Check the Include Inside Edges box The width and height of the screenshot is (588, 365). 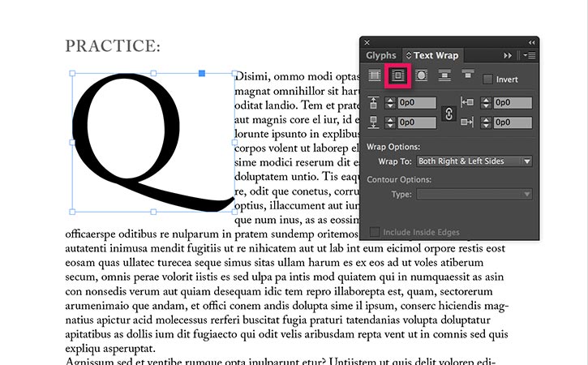click(375, 233)
